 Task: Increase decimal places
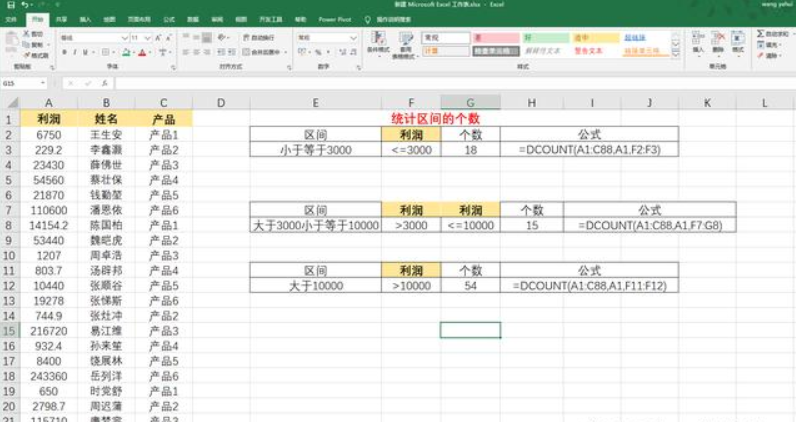(343, 52)
